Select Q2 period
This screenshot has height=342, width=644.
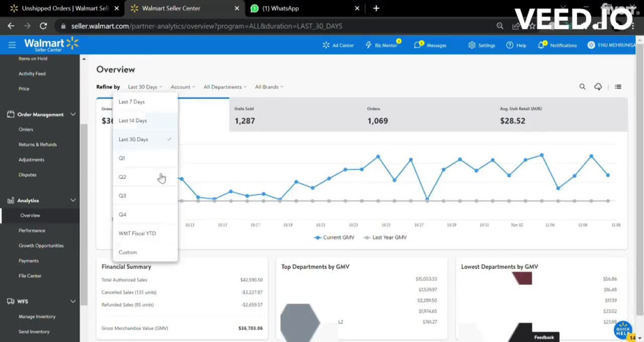tap(146, 177)
